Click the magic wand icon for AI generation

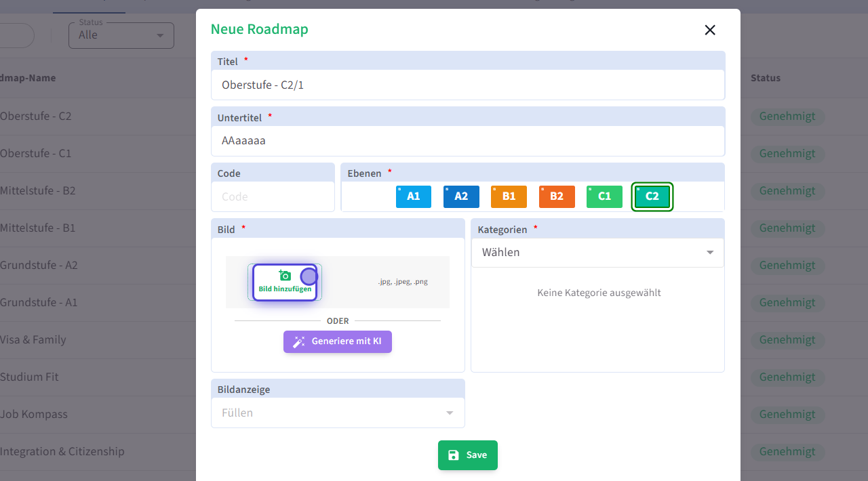tap(298, 342)
